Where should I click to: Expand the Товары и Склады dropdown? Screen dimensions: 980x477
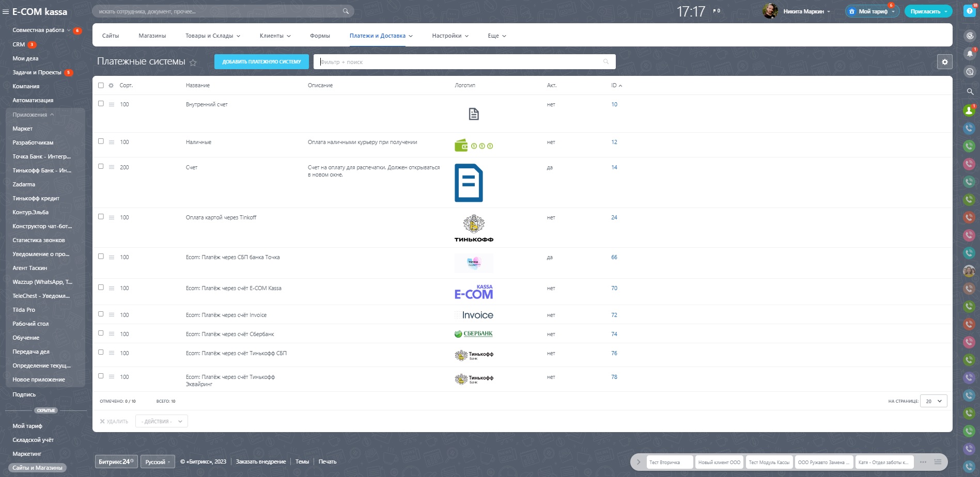pyautogui.click(x=213, y=36)
